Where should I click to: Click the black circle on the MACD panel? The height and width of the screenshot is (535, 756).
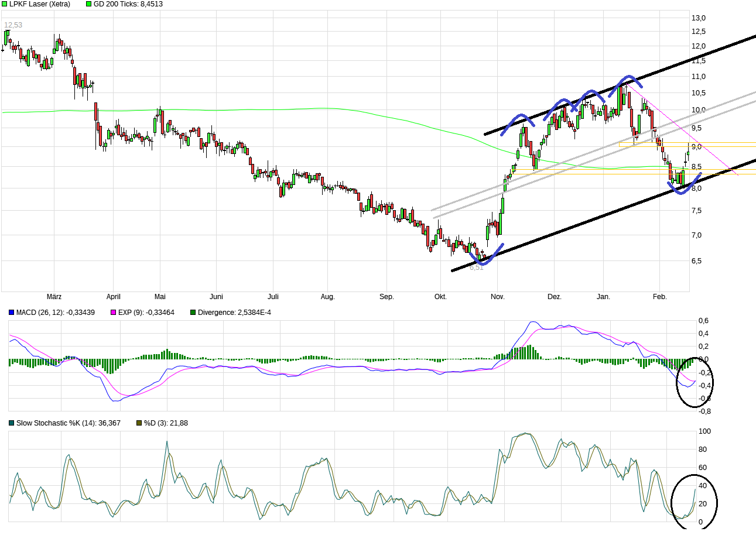[x=696, y=382]
